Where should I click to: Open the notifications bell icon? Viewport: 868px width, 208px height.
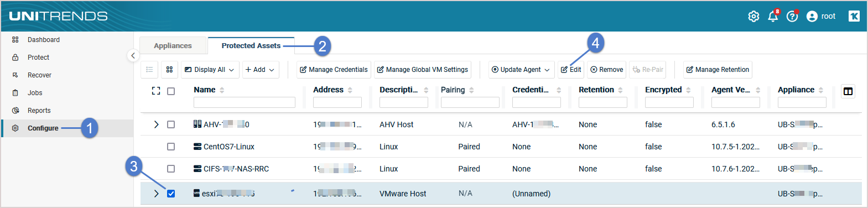click(x=773, y=17)
